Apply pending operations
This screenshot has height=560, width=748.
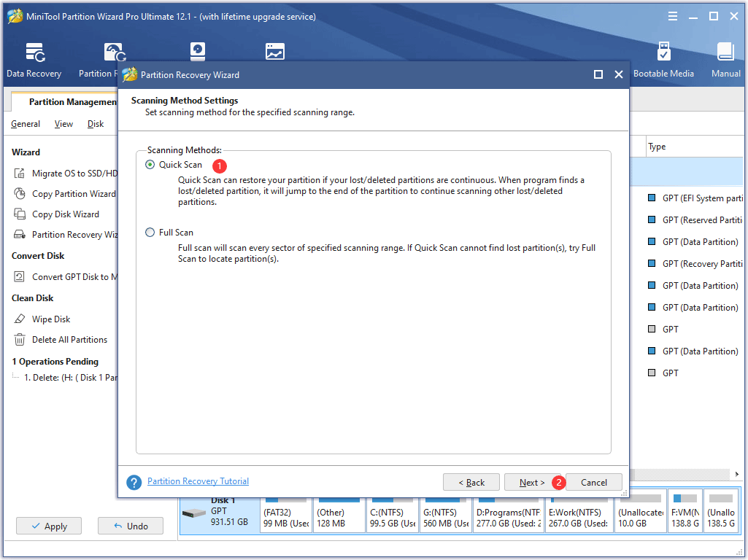coord(49,526)
